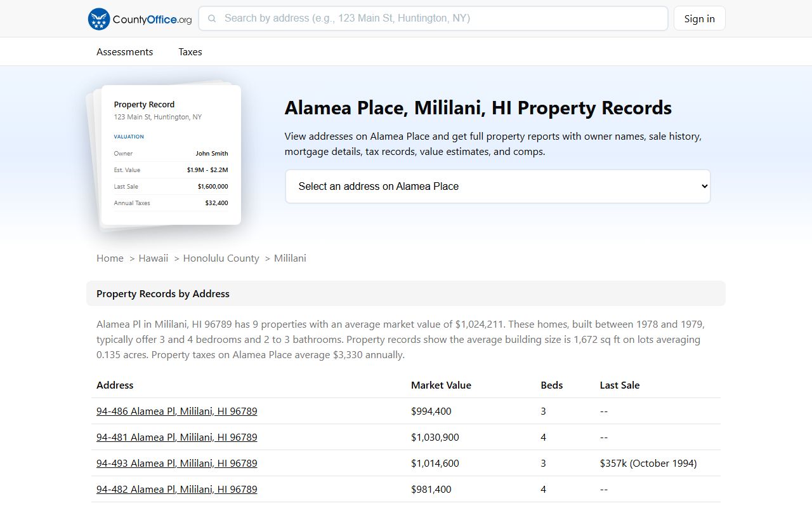Open 94-493 Alamea Pl property record
This screenshot has width=812, height=508.
(177, 464)
